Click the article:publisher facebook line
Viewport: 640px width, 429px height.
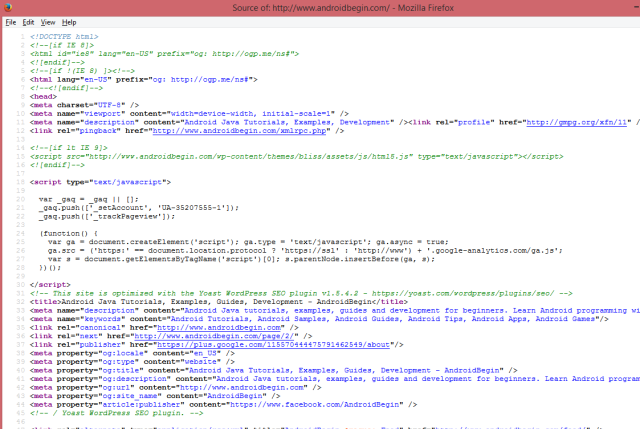tap(223, 405)
